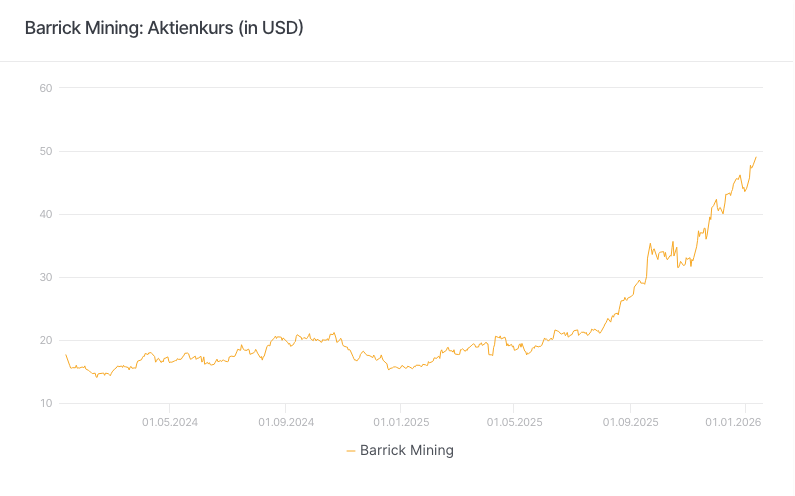
Task: Click the highest point of the price line
Action: click(x=756, y=157)
